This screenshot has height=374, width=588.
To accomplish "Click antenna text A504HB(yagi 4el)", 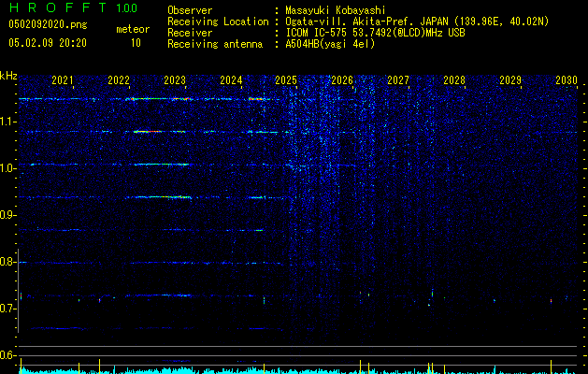I will [330, 44].
